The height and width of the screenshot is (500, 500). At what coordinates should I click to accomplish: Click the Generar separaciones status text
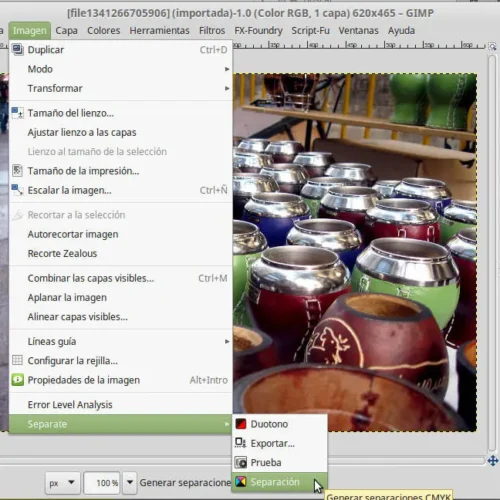[185, 482]
